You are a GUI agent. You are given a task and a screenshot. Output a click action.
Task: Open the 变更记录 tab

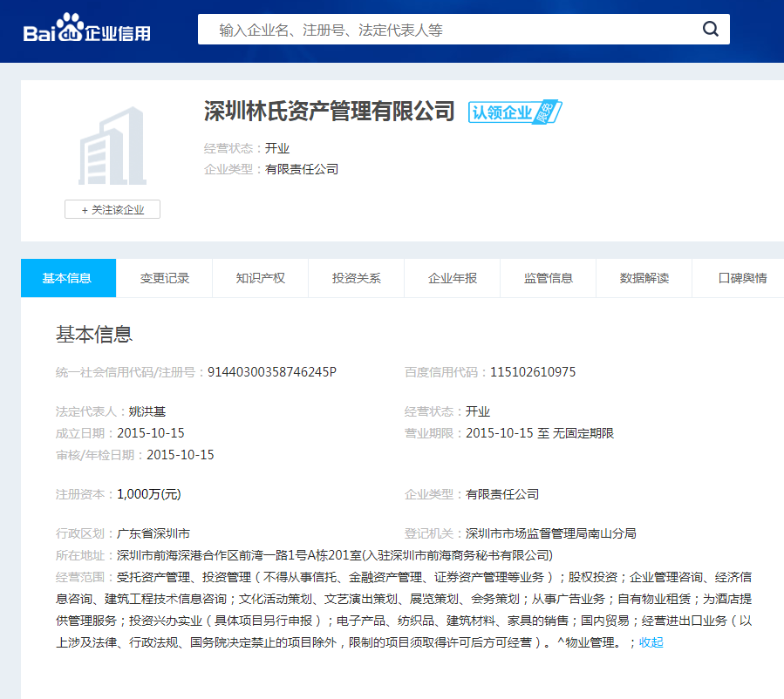coord(165,278)
